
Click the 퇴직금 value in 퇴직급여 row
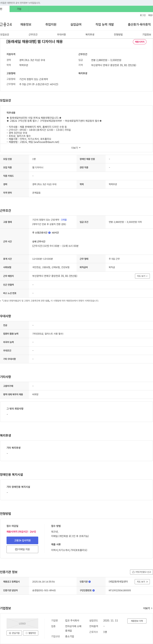click(x=112, y=267)
